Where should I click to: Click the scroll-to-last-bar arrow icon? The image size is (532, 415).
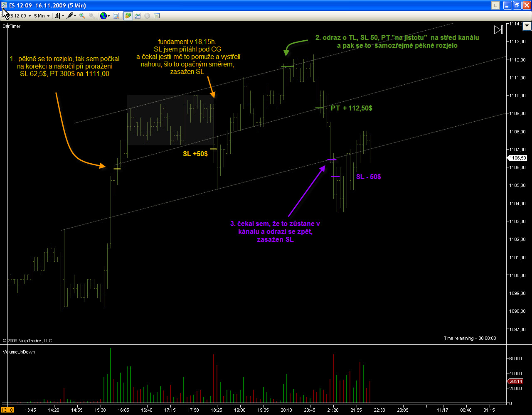pyautogui.click(x=498, y=29)
